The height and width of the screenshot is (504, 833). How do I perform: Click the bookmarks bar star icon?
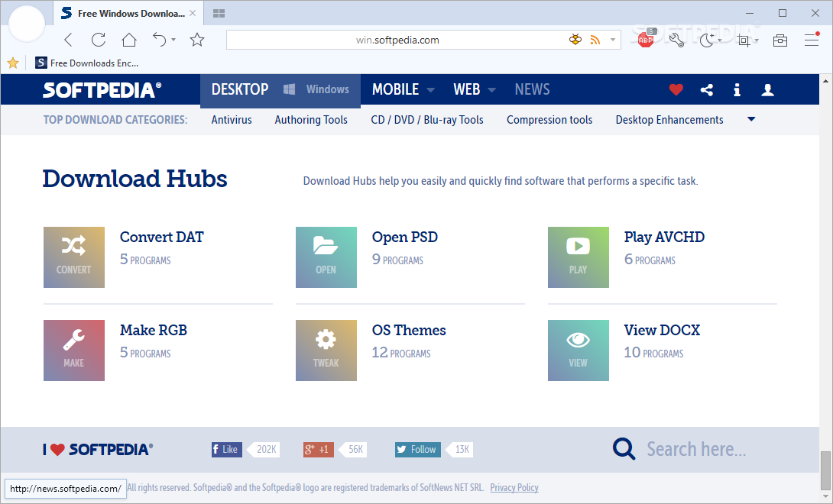[x=13, y=63]
